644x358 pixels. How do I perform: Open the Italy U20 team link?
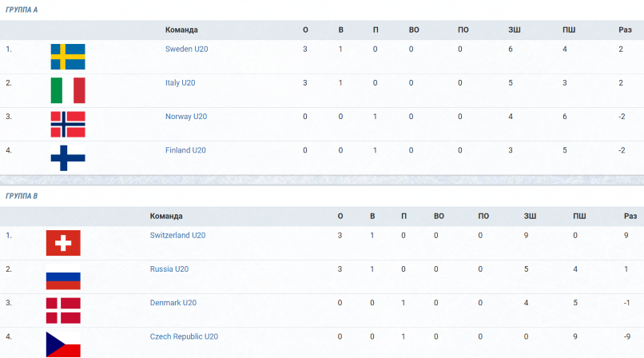click(181, 82)
